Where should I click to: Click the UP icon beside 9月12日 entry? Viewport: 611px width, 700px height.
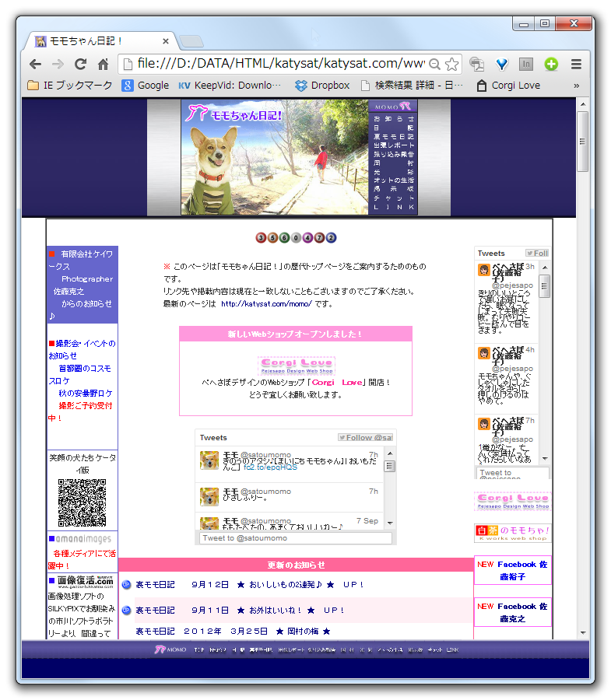tap(126, 584)
